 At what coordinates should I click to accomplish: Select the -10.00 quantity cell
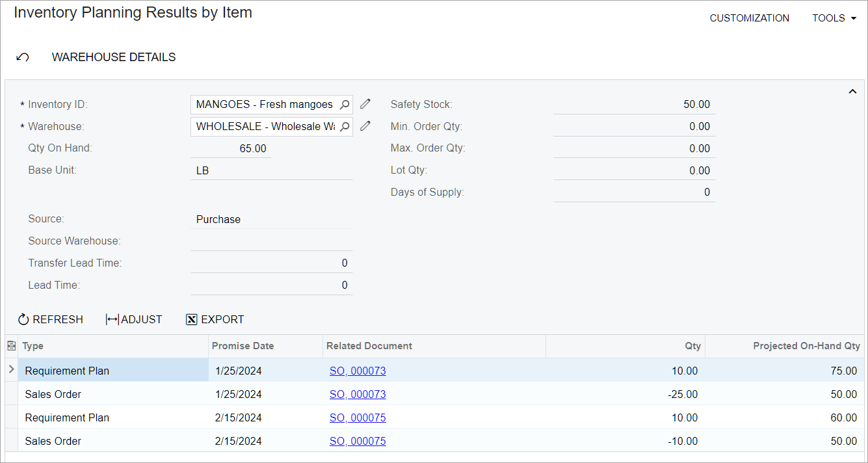pyautogui.click(x=625, y=441)
